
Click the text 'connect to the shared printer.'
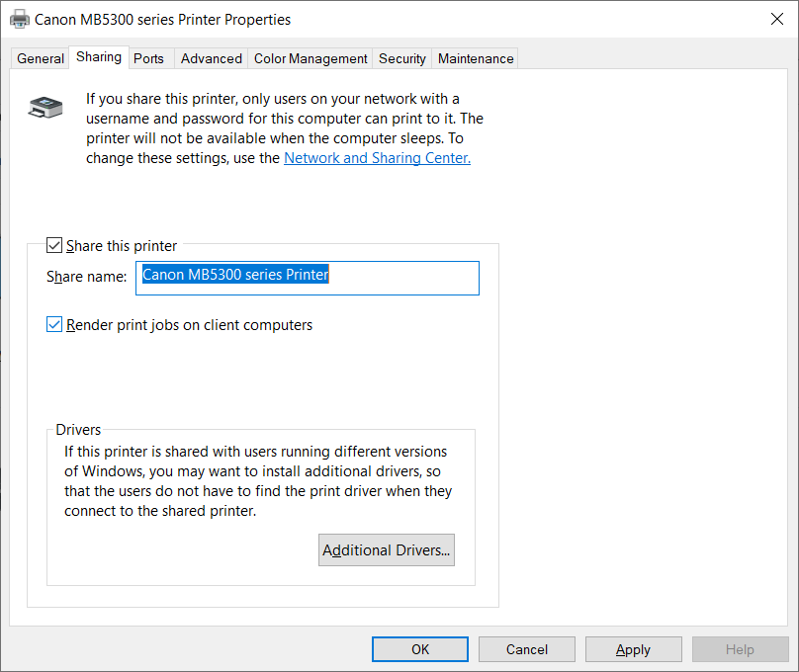(x=160, y=511)
